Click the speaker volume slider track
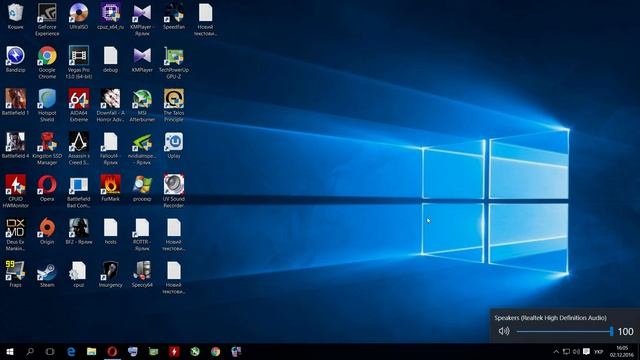The width and height of the screenshot is (640, 360). point(564,331)
